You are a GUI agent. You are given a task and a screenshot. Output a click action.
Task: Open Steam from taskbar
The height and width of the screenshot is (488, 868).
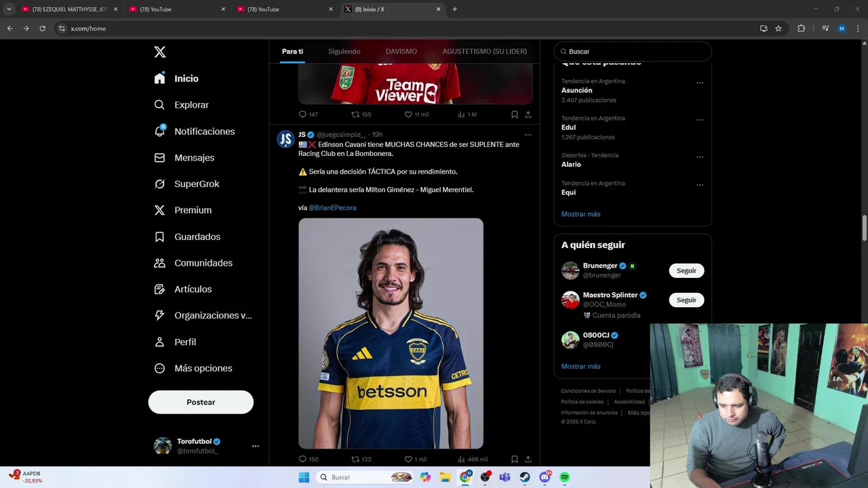(x=525, y=477)
